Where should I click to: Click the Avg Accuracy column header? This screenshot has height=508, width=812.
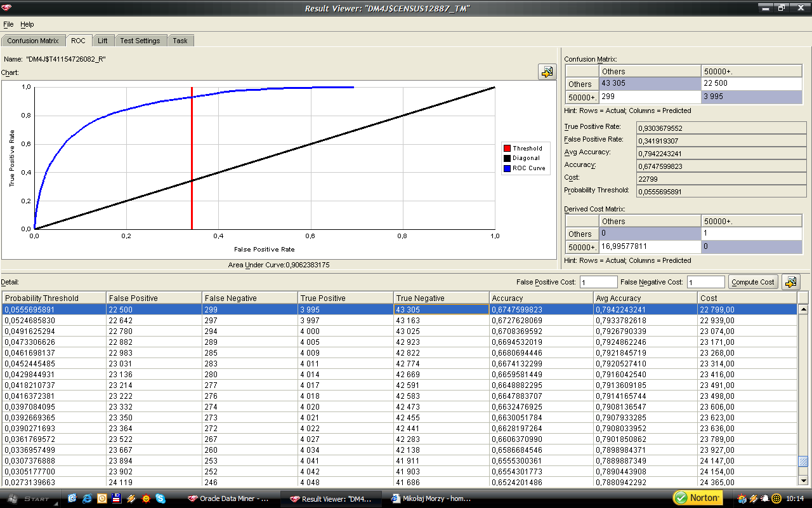[645, 298]
